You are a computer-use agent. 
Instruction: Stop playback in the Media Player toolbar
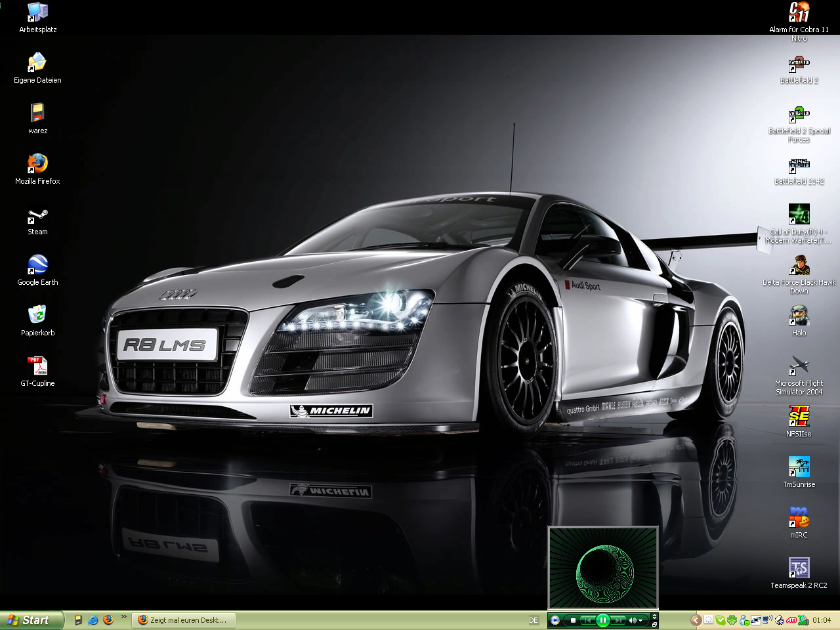[x=573, y=620]
